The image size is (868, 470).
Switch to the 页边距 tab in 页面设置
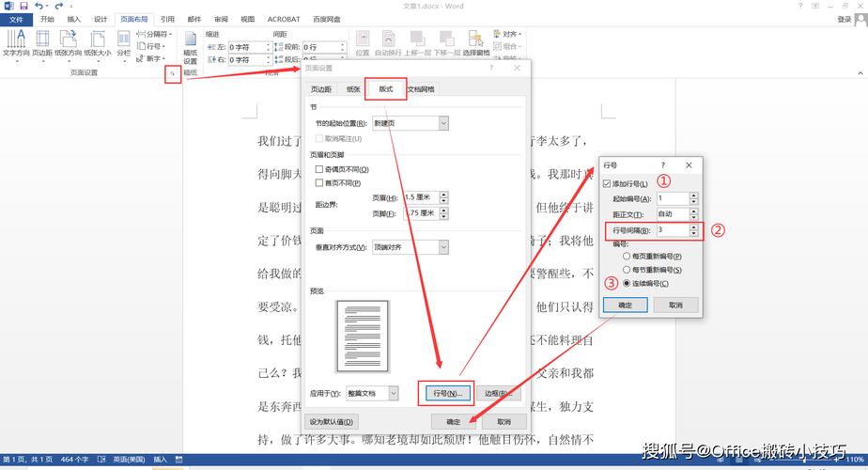321,89
